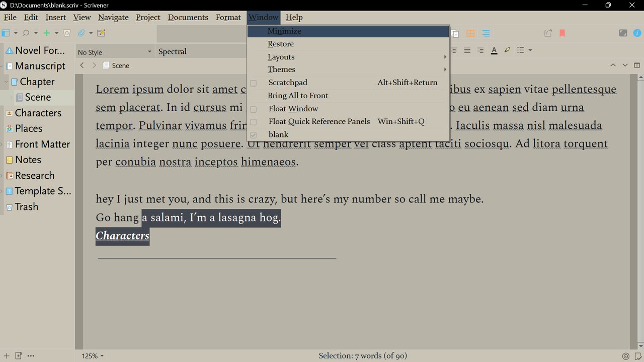644x362 pixels.
Task: Select Characters folder in binder
Action: tap(38, 113)
